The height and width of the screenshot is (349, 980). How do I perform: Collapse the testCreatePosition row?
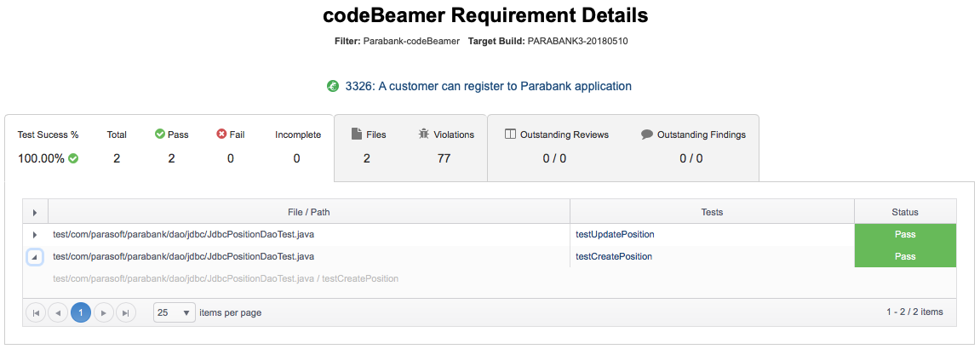pyautogui.click(x=34, y=256)
